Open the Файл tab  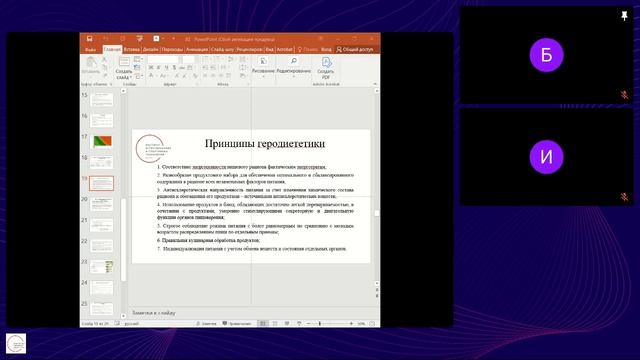(91, 50)
